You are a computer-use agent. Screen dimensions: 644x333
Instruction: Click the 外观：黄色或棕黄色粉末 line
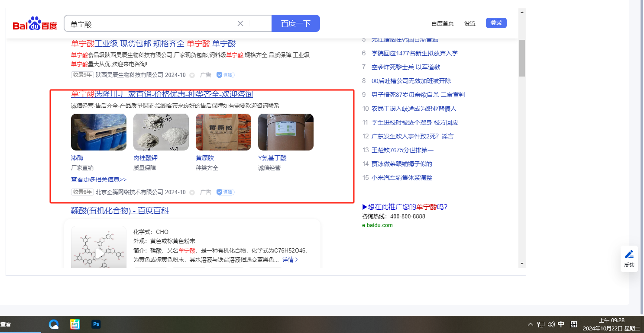(165, 241)
